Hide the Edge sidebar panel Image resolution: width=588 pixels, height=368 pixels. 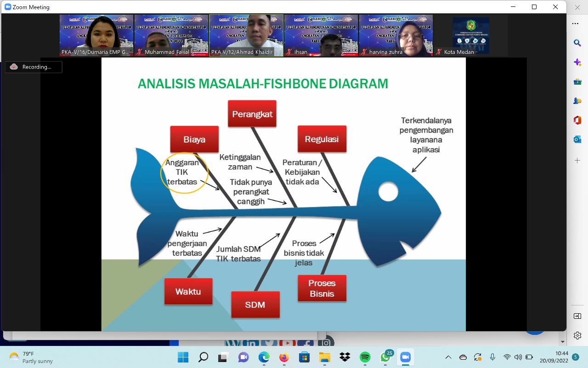coord(577,316)
